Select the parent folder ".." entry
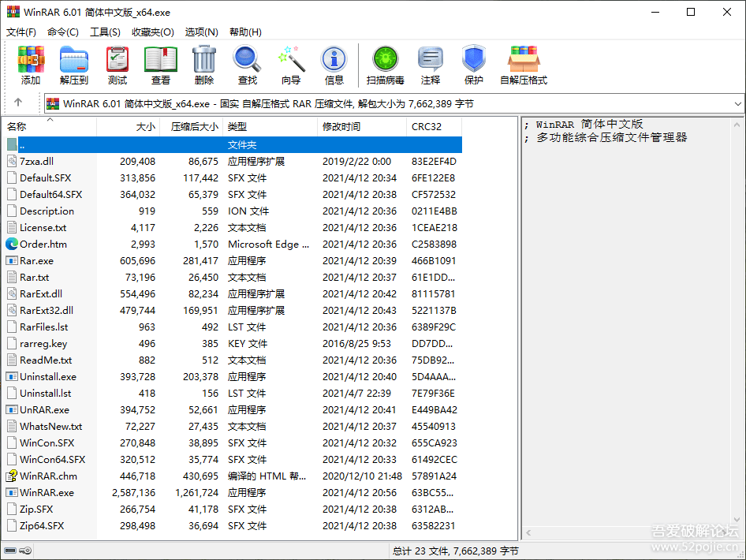This screenshot has width=746, height=560. [x=23, y=145]
